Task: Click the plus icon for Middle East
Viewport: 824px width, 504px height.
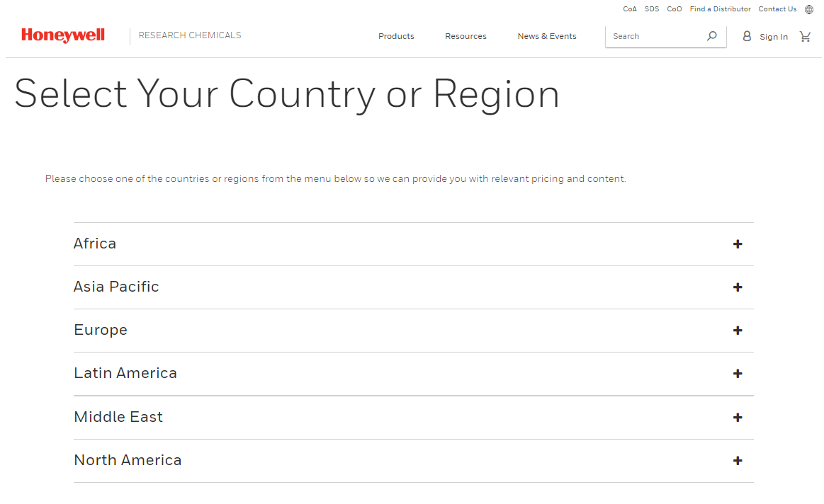Action: pyautogui.click(x=738, y=418)
